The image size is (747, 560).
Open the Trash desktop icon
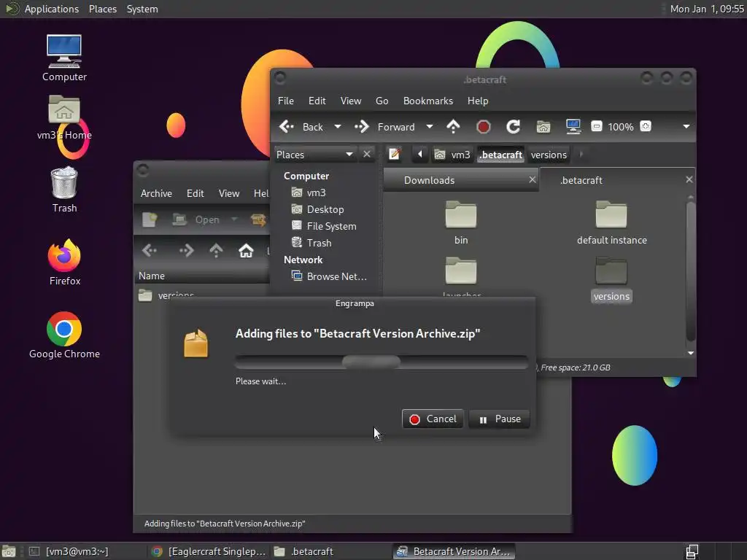pyautogui.click(x=64, y=190)
